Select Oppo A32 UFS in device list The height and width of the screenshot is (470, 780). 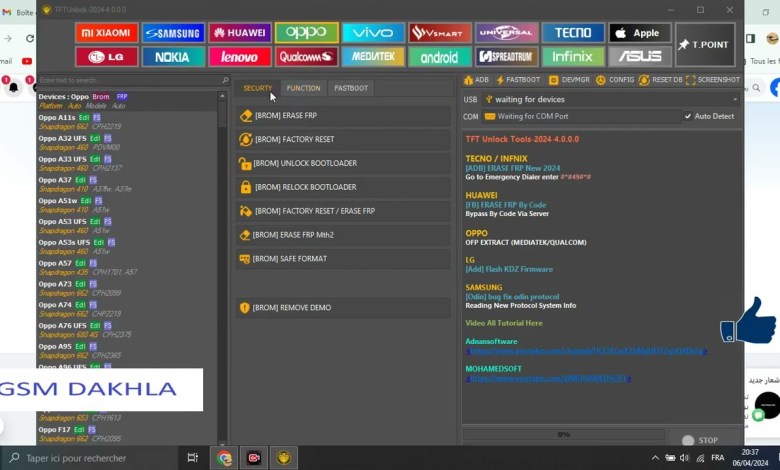tap(127, 143)
